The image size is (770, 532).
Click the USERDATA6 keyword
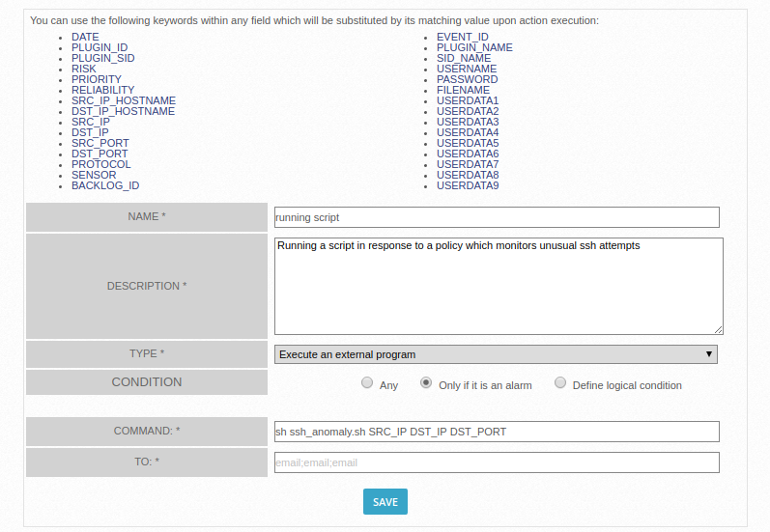click(468, 154)
